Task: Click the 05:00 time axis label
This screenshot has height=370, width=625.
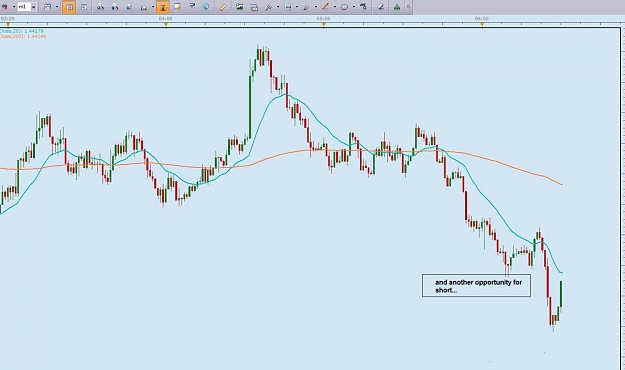Action: [323, 19]
